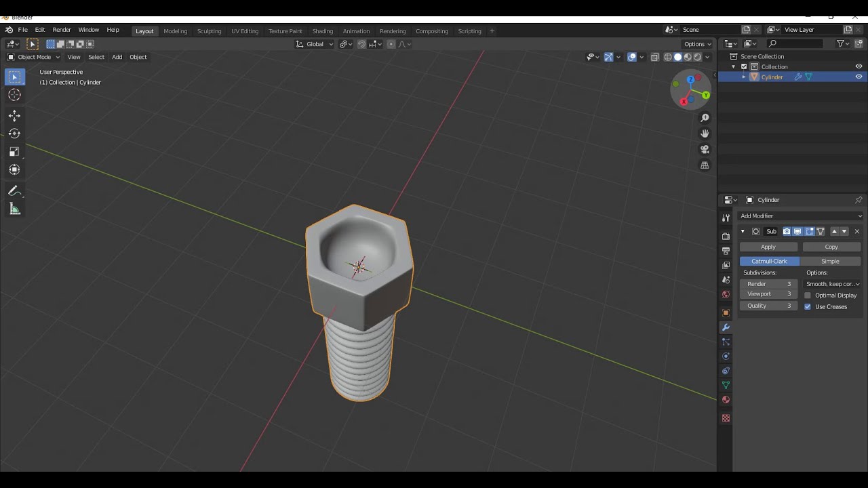
Task: Open Material properties tab icon
Action: 726,400
